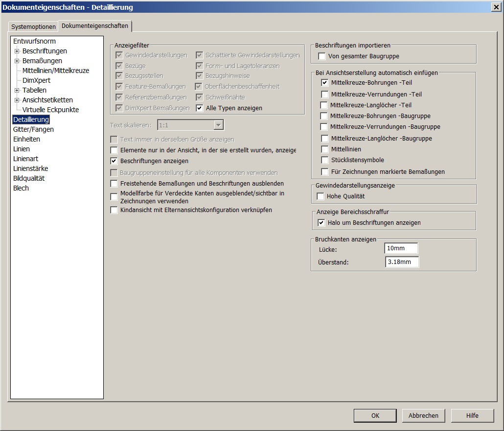Toggle Schweißnähte filter checkbox
This screenshot has height=431, width=504.
pyautogui.click(x=200, y=97)
